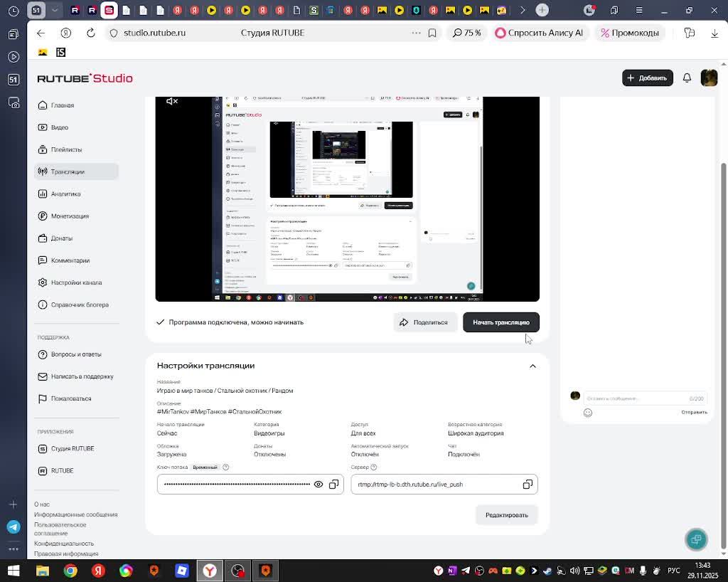This screenshot has height=582, width=728.
Task: Open browser history clock icon
Action: [x=14, y=11]
